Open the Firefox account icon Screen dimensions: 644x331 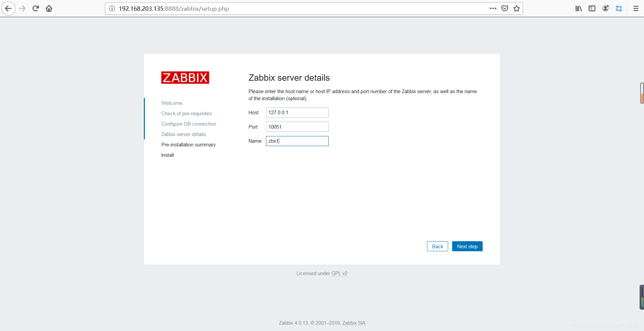coord(605,8)
